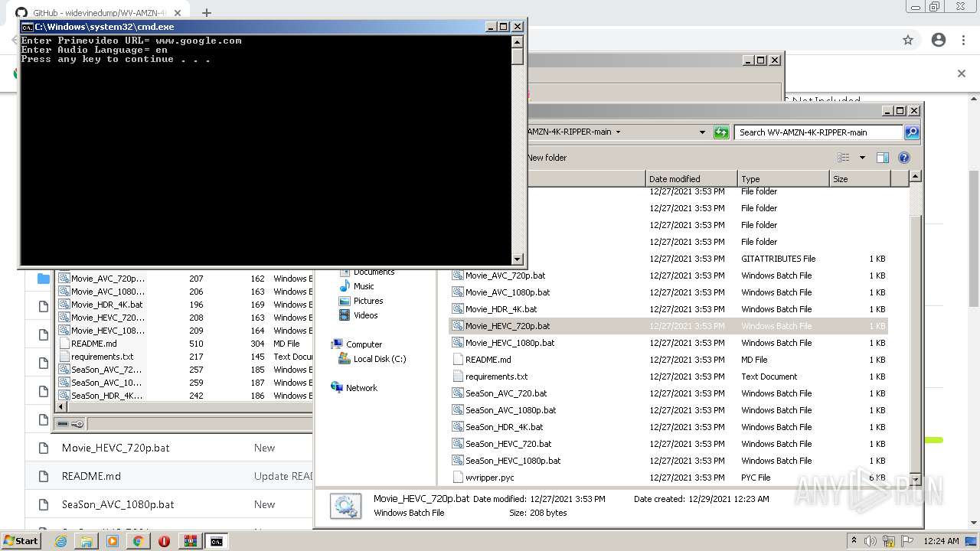The width and height of the screenshot is (980, 551).
Task: Expand the WV-AMZN-4K-RIPPER-main breadcrumb arrow
Action: [618, 132]
